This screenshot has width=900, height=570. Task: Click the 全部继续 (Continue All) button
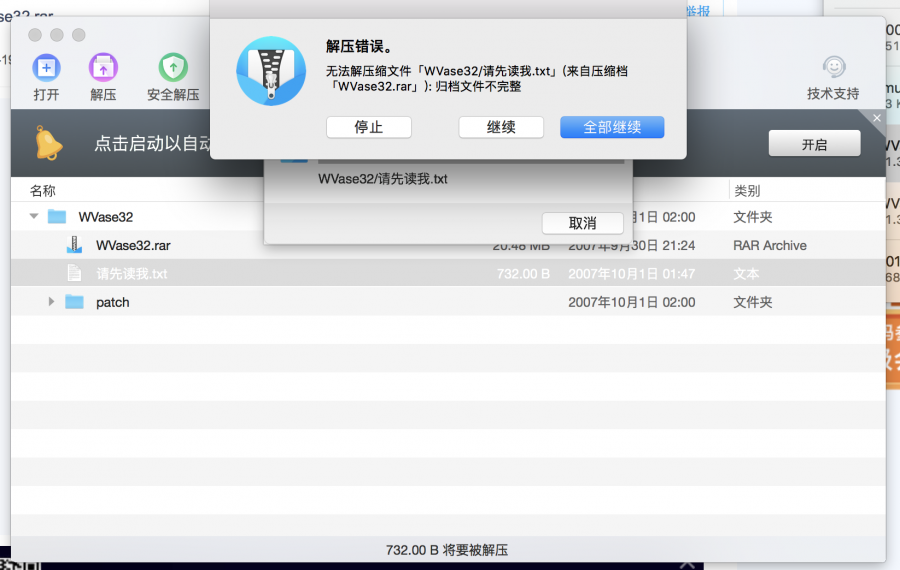click(x=612, y=127)
